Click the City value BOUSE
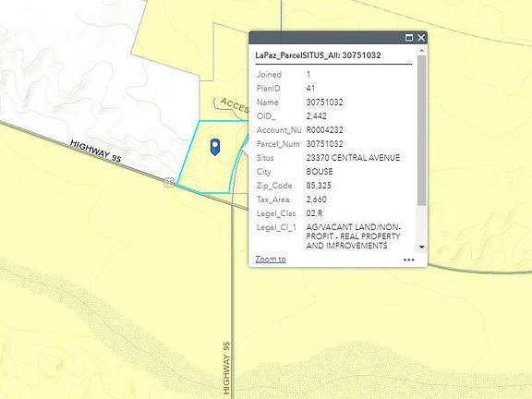The width and height of the screenshot is (532, 399). click(x=320, y=172)
